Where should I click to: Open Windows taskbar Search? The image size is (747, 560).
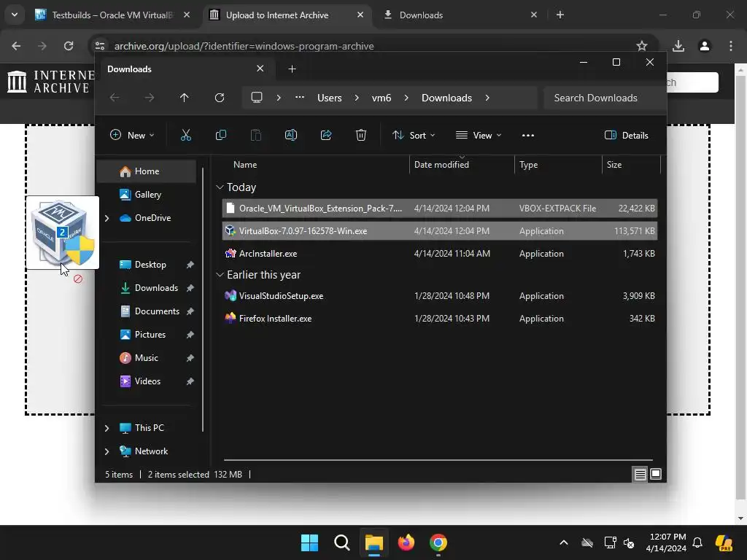[341, 542]
